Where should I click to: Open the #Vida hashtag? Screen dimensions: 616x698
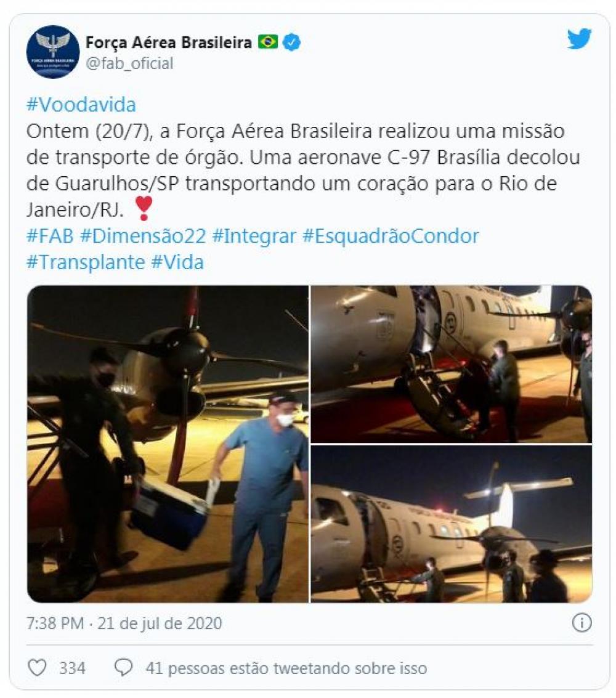click(177, 262)
